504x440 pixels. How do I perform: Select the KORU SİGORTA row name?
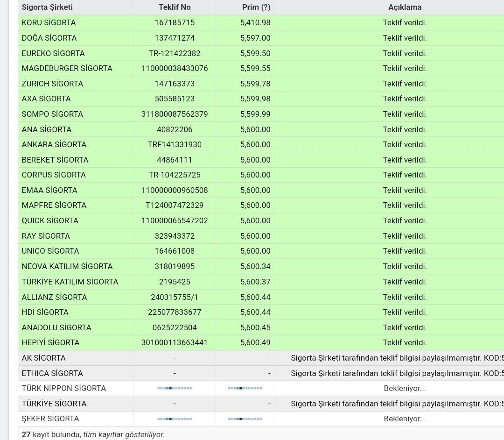point(49,23)
